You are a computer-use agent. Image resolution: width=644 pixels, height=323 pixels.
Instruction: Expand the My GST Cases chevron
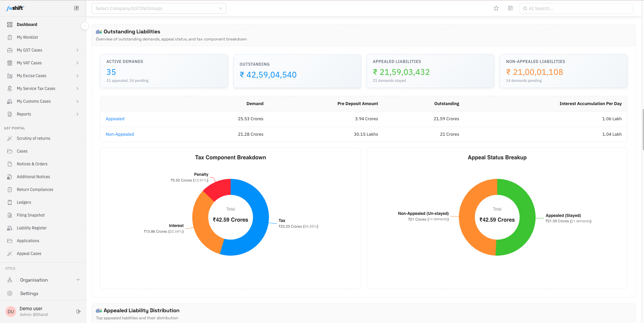[77, 50]
